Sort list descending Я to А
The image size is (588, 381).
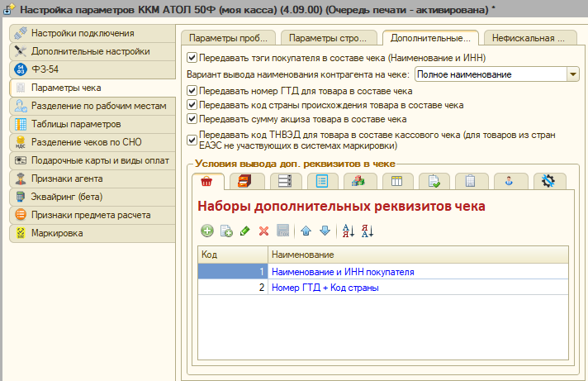point(367,231)
